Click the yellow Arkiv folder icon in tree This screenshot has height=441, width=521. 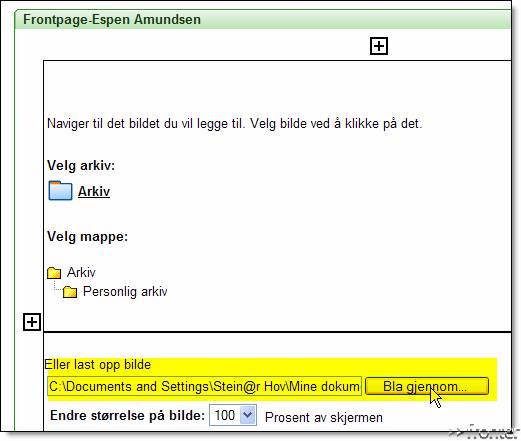click(54, 273)
